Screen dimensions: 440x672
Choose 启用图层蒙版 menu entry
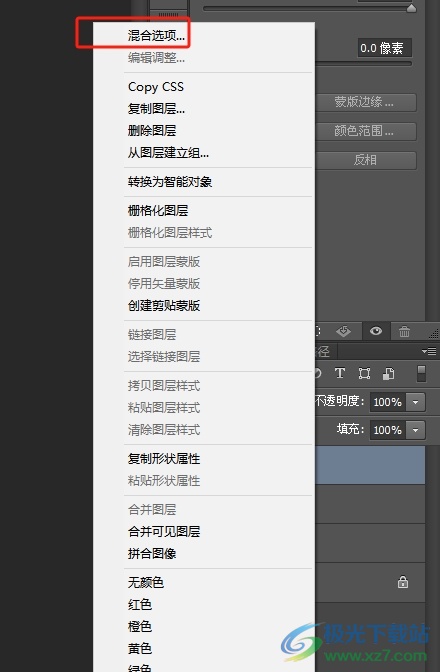point(164,262)
